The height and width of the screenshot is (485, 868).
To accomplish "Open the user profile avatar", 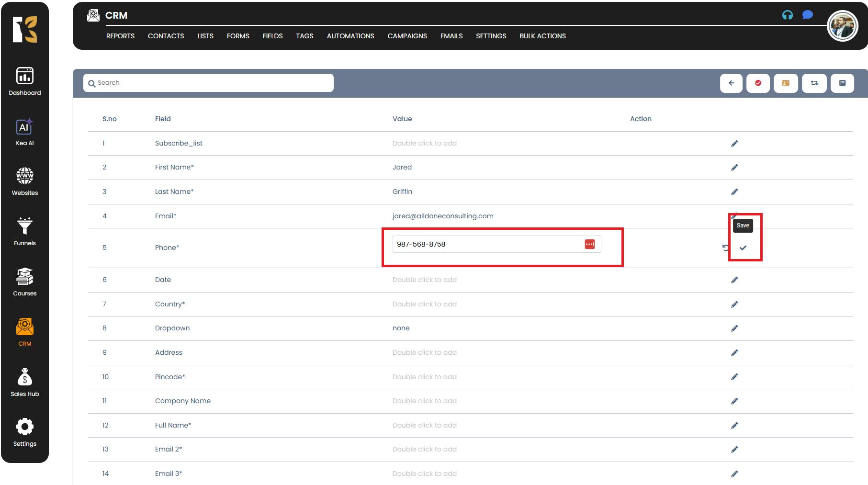I will point(842,26).
